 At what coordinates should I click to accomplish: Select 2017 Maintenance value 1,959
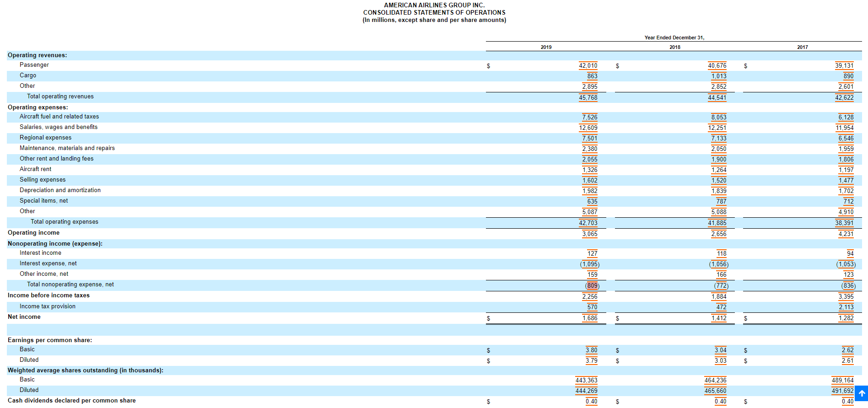pos(846,149)
